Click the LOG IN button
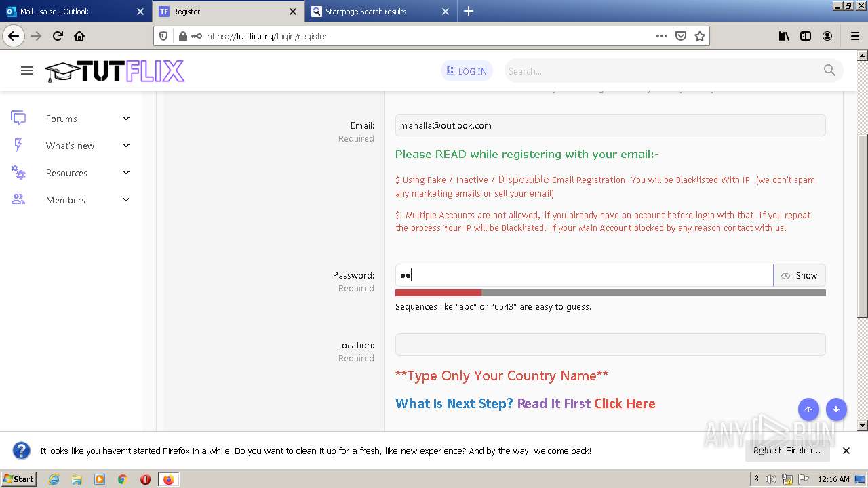This screenshot has width=868, height=488. click(467, 70)
